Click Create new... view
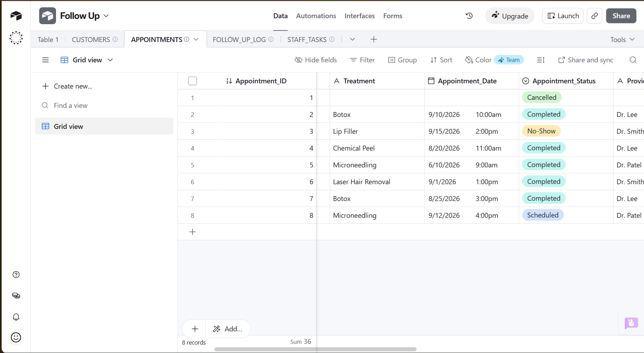 tap(67, 86)
